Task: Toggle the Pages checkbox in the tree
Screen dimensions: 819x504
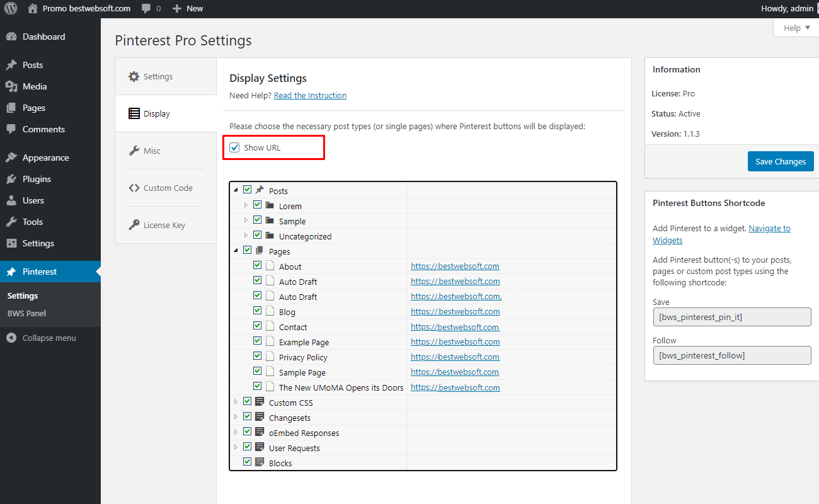Action: coord(247,250)
